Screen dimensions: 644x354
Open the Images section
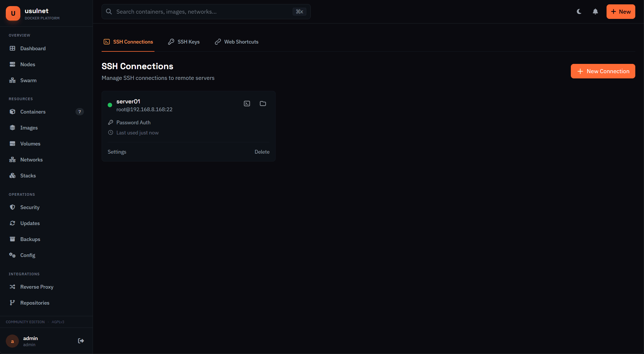[x=29, y=127]
